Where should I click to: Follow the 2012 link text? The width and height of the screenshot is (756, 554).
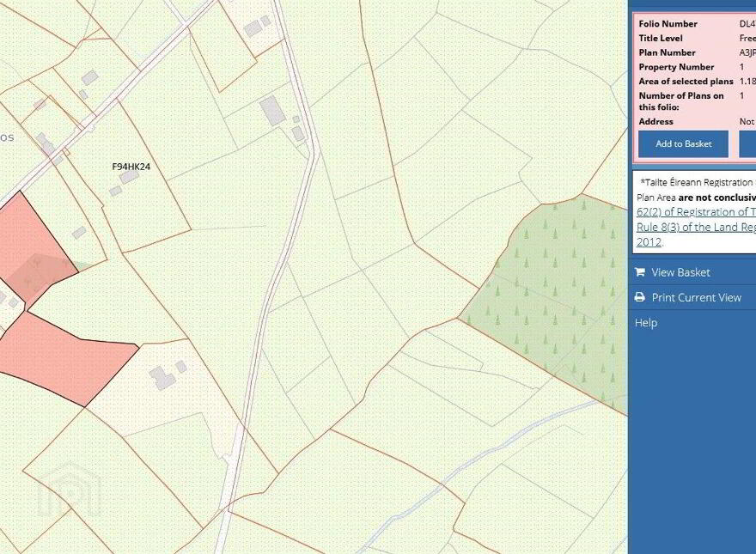click(x=649, y=242)
